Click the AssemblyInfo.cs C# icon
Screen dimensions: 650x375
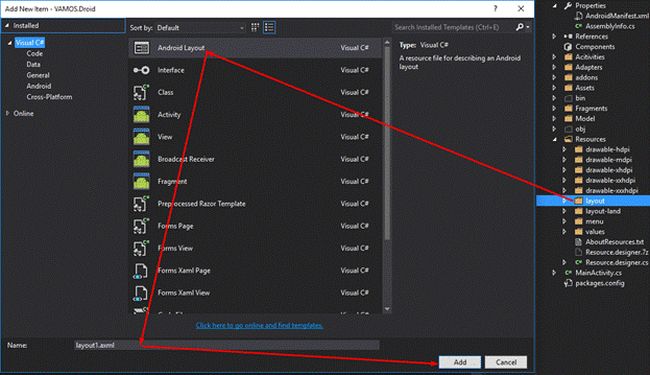click(x=579, y=27)
